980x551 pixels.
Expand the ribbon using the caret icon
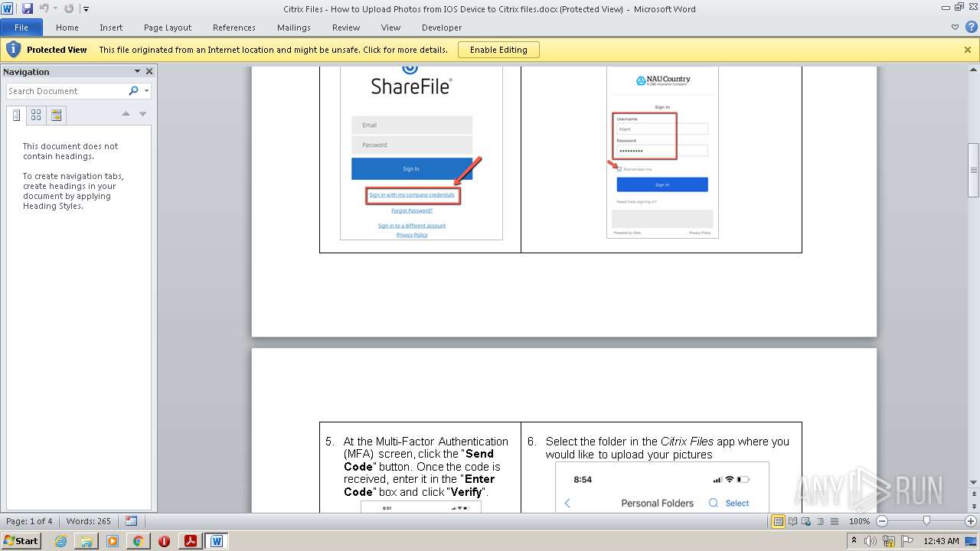tap(955, 28)
